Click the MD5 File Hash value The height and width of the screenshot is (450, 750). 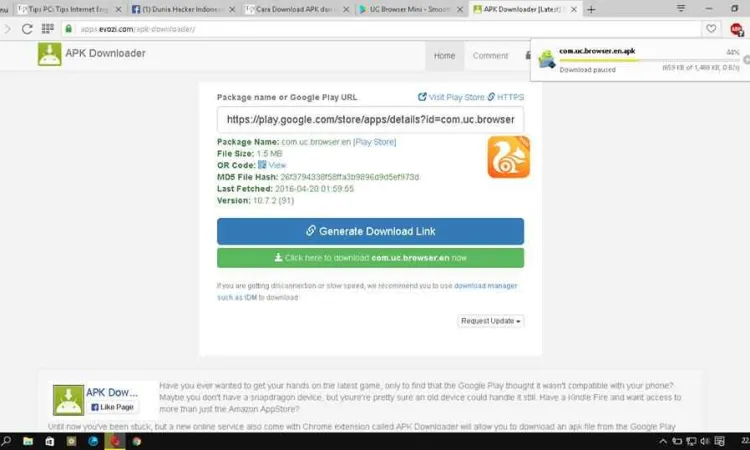[x=350, y=177]
